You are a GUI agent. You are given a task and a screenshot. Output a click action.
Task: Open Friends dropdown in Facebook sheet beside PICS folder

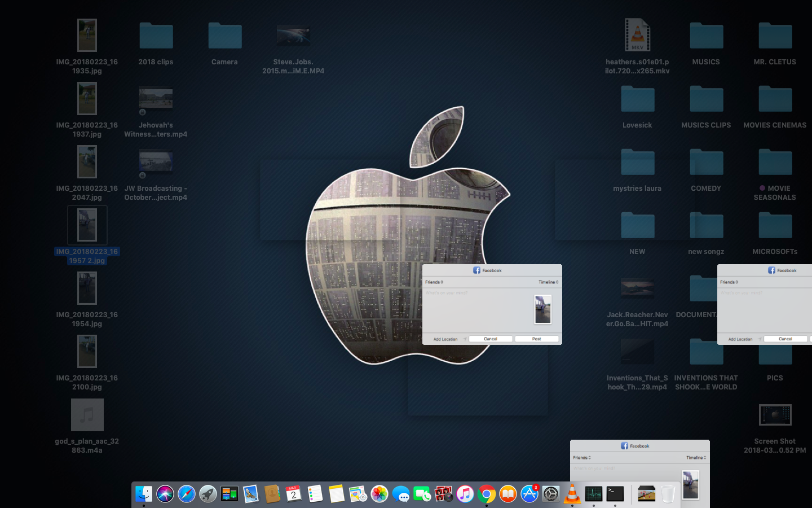click(x=729, y=282)
